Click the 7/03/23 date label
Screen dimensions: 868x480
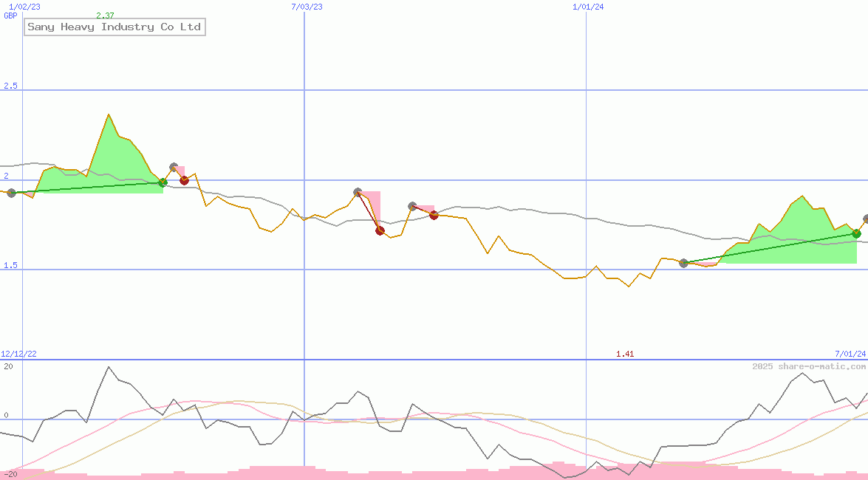307,7
